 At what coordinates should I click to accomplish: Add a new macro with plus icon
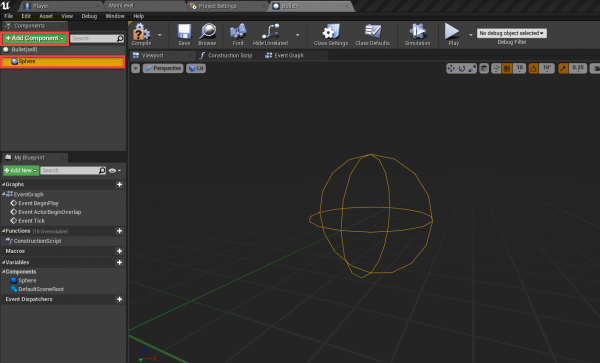[119, 251]
